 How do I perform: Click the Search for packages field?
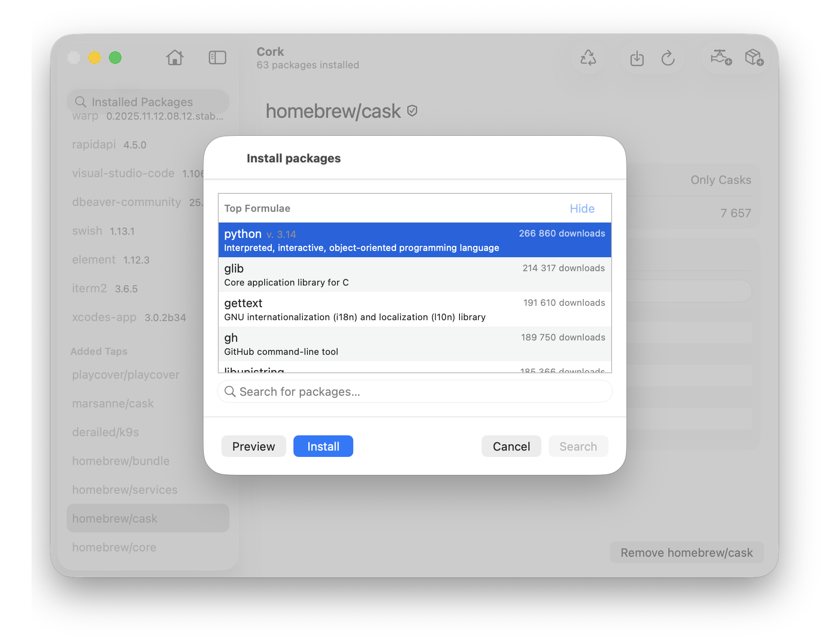[x=419, y=392]
